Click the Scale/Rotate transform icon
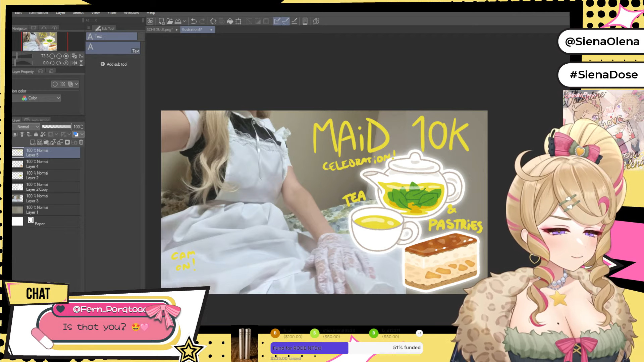This screenshot has height=362, width=644. [x=238, y=21]
